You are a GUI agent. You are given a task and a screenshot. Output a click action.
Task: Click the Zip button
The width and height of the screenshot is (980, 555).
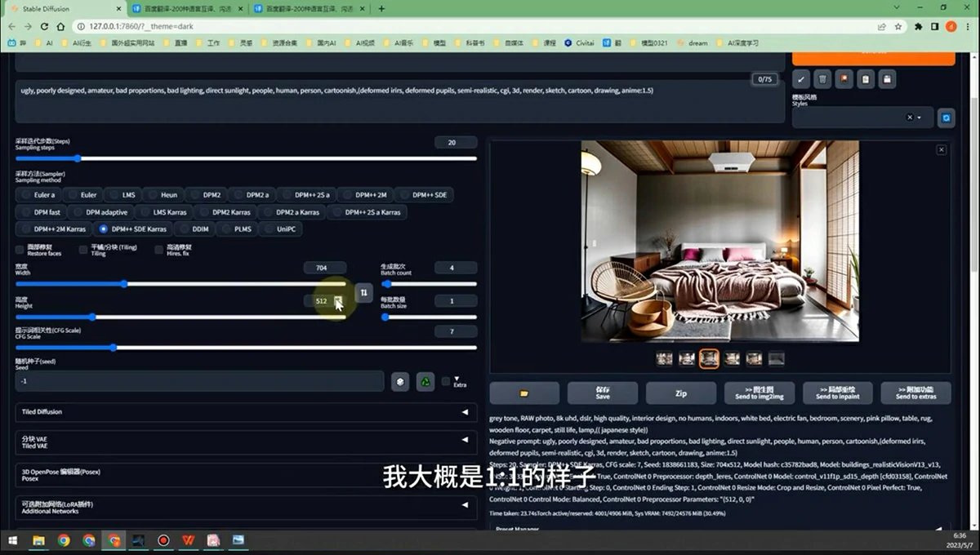pos(681,393)
